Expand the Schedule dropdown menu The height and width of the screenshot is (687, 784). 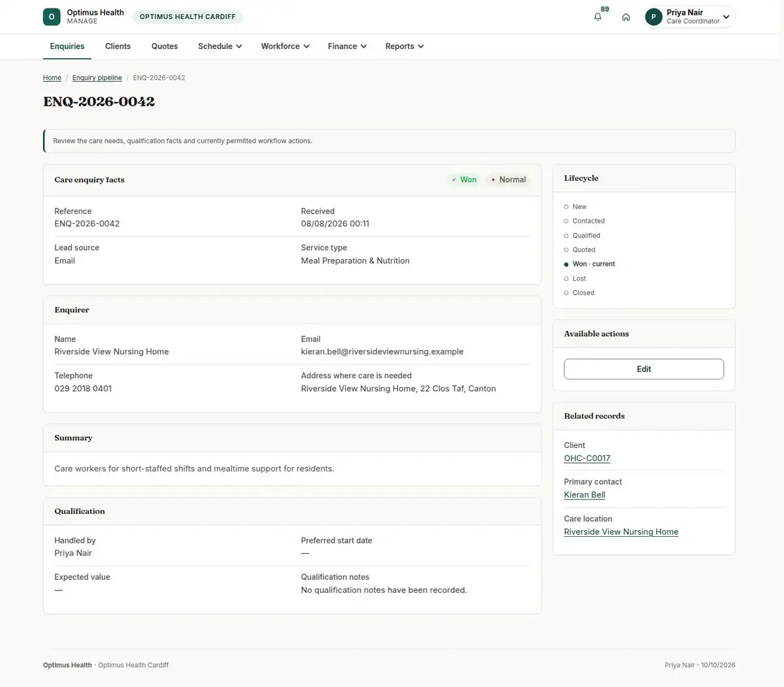(x=220, y=46)
